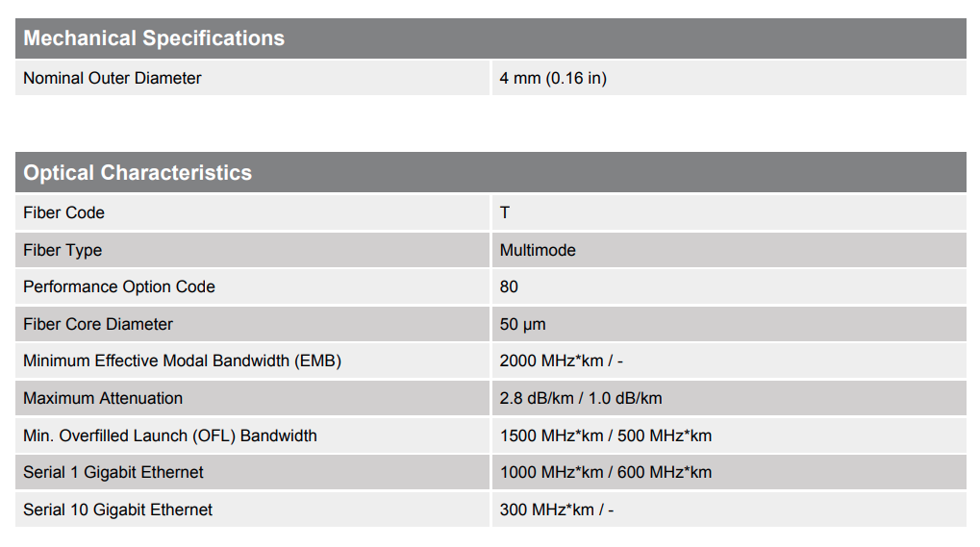Image resolution: width=980 pixels, height=547 pixels.
Task: Click the 1500 MHz*km / 500 MHz*km value
Action: (x=606, y=435)
